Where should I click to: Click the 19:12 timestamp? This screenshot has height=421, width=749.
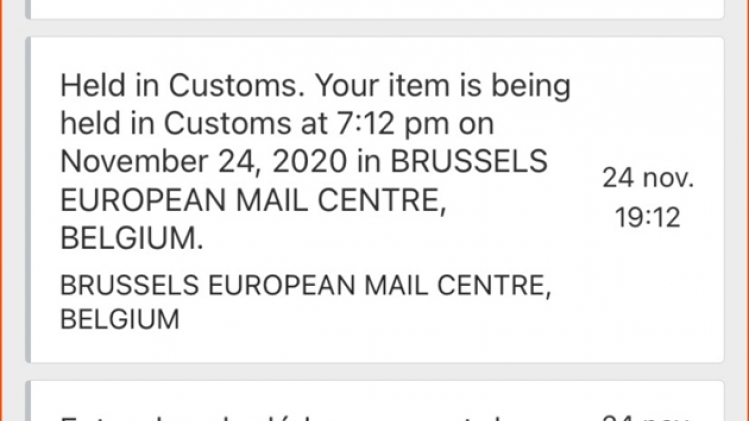coord(647,217)
